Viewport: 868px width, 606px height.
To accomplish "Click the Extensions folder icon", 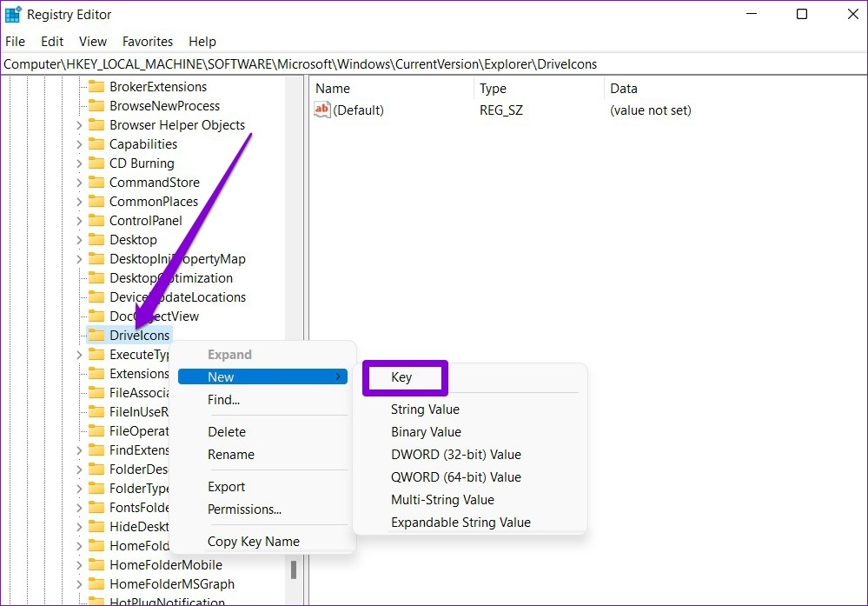I will click(x=96, y=373).
